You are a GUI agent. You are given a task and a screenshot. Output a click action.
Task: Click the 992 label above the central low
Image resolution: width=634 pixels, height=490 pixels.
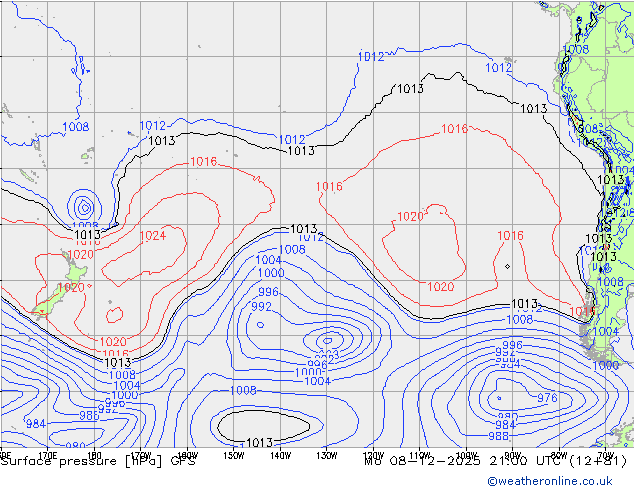point(261,306)
